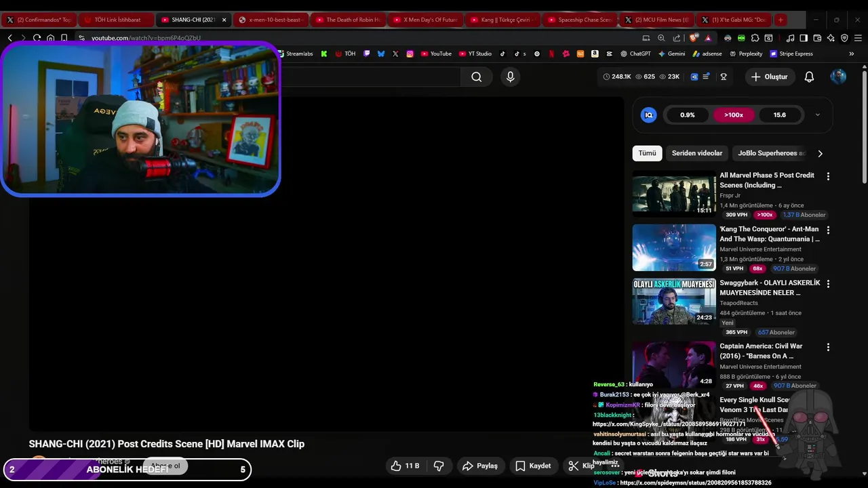Open the YT Studio bookmark

point(475,54)
